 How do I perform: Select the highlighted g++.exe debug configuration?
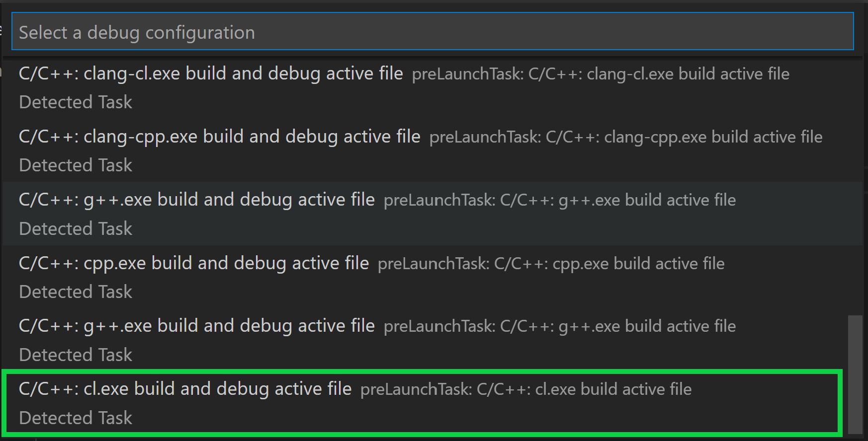tap(197, 200)
